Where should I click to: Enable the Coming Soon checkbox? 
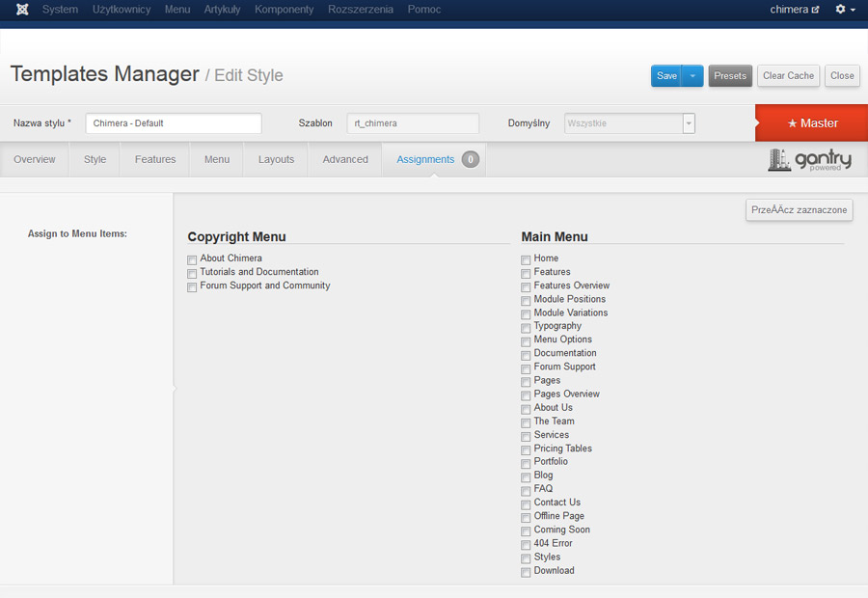526,531
